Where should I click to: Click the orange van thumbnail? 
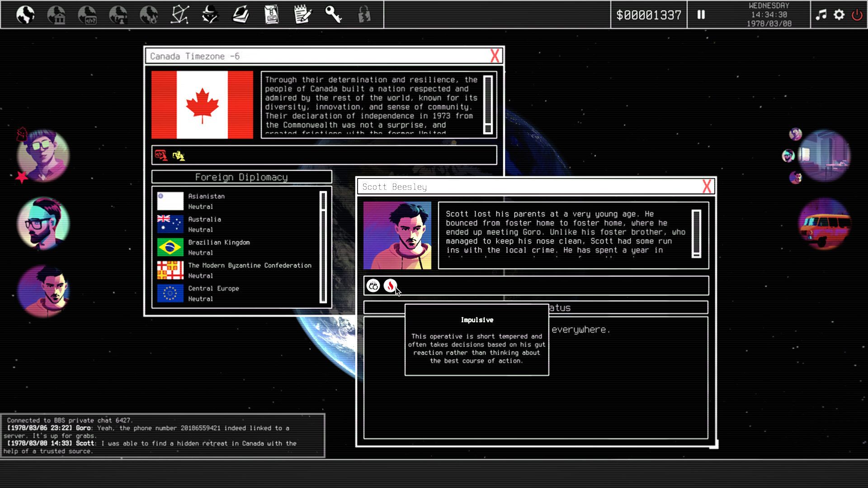[824, 224]
